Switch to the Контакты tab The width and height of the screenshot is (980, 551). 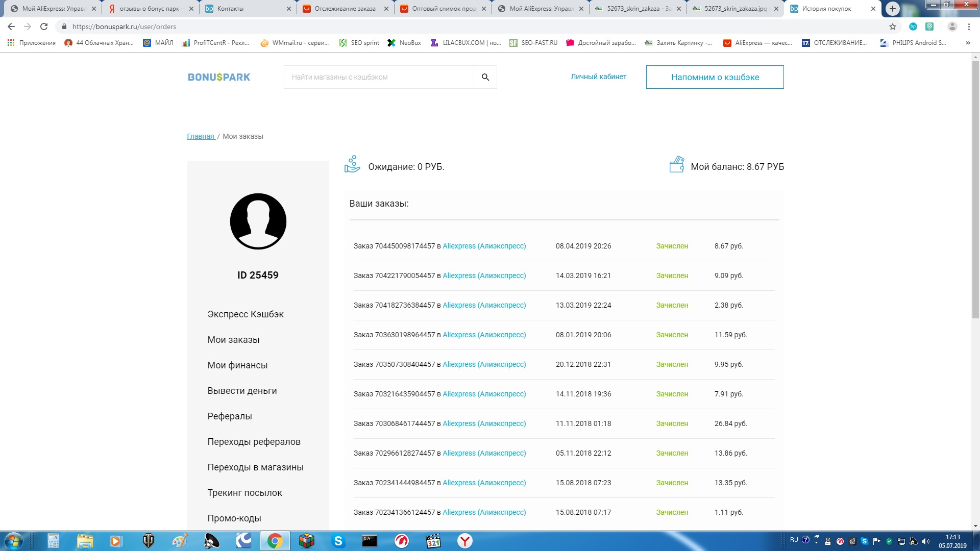pos(230,9)
